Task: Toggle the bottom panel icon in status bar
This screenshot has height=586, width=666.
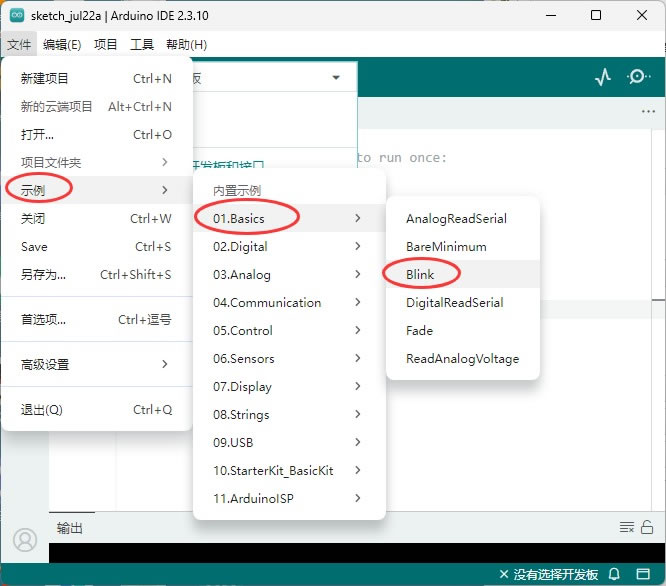Action: (x=643, y=574)
